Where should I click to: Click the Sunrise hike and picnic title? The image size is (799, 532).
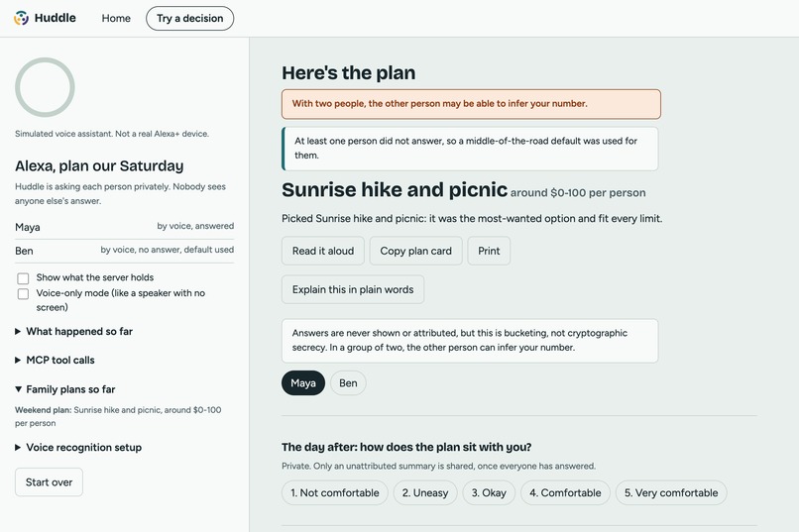395,190
